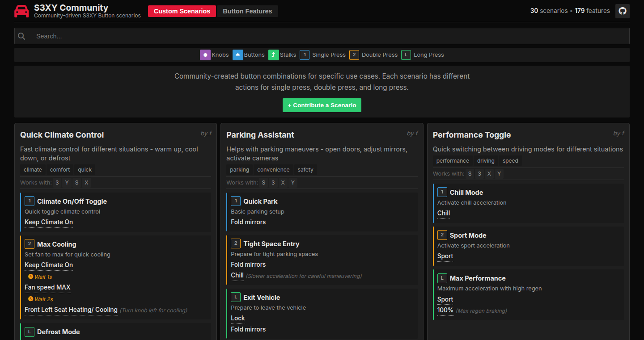Click the red car logo icon
The height and width of the screenshot is (340, 644).
click(x=21, y=11)
